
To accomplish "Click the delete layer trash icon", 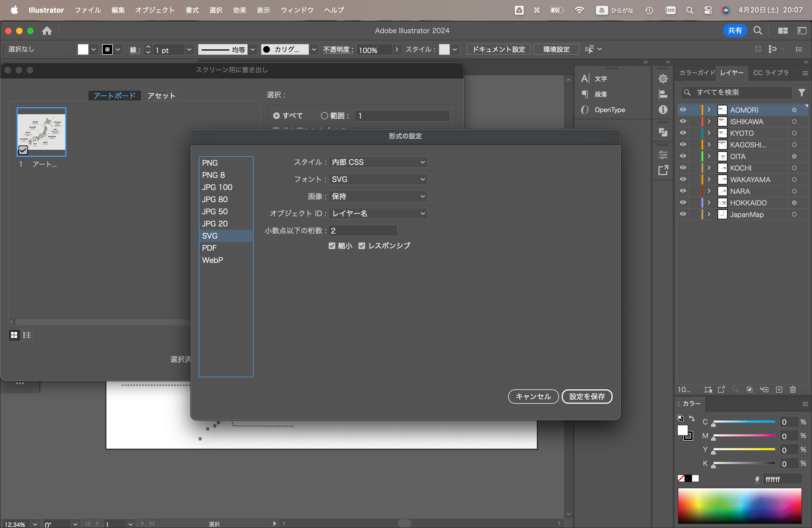I will click(x=793, y=390).
